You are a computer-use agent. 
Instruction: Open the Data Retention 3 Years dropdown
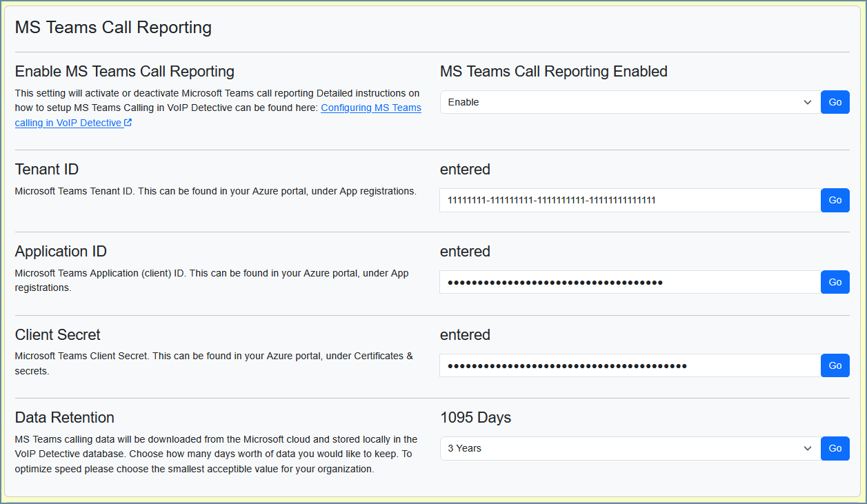(630, 448)
